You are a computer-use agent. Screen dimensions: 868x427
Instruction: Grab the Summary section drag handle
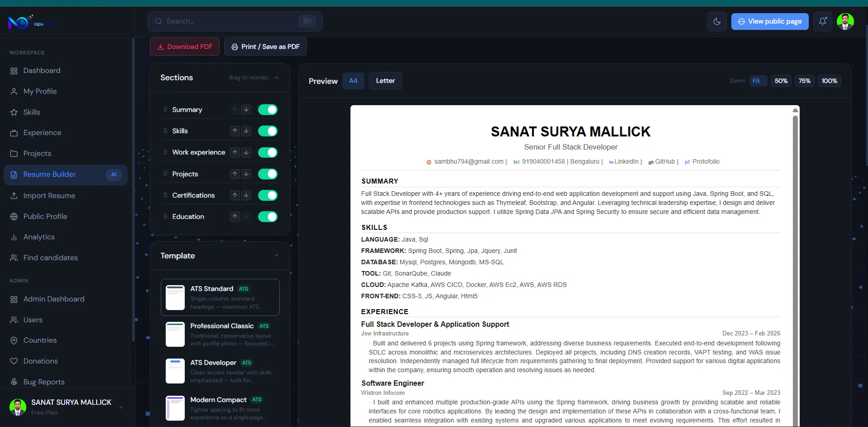[165, 110]
